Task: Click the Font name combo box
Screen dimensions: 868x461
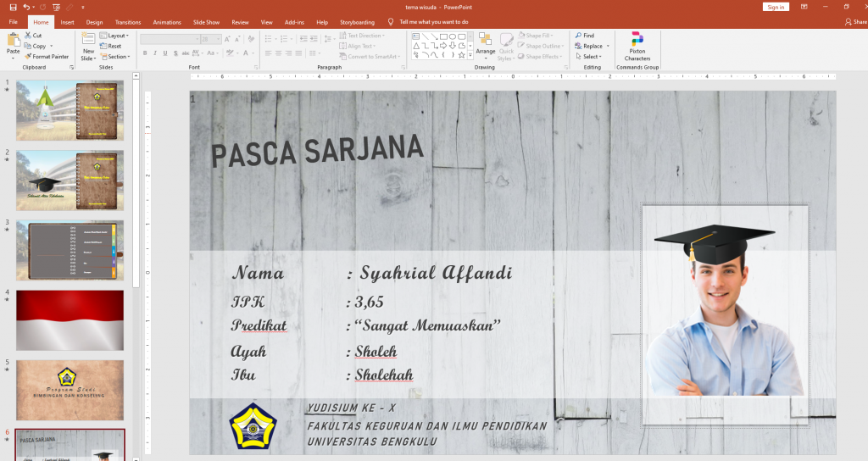Action: tap(170, 39)
